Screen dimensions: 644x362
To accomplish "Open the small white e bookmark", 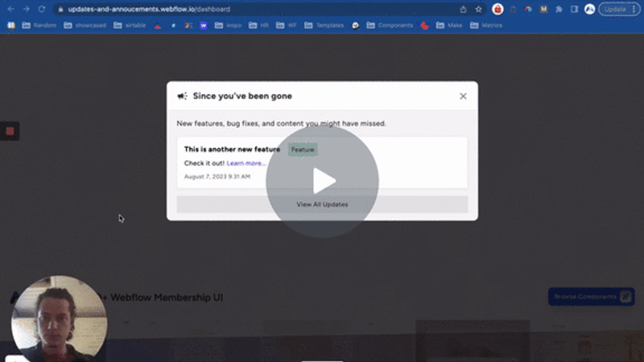I will pos(173,26).
